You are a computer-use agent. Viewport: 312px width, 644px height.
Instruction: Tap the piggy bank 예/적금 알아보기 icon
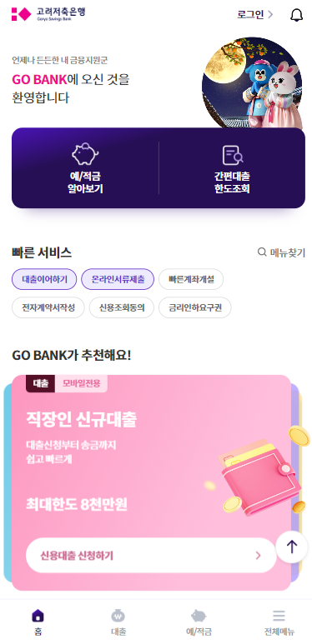pyautogui.click(x=85, y=154)
